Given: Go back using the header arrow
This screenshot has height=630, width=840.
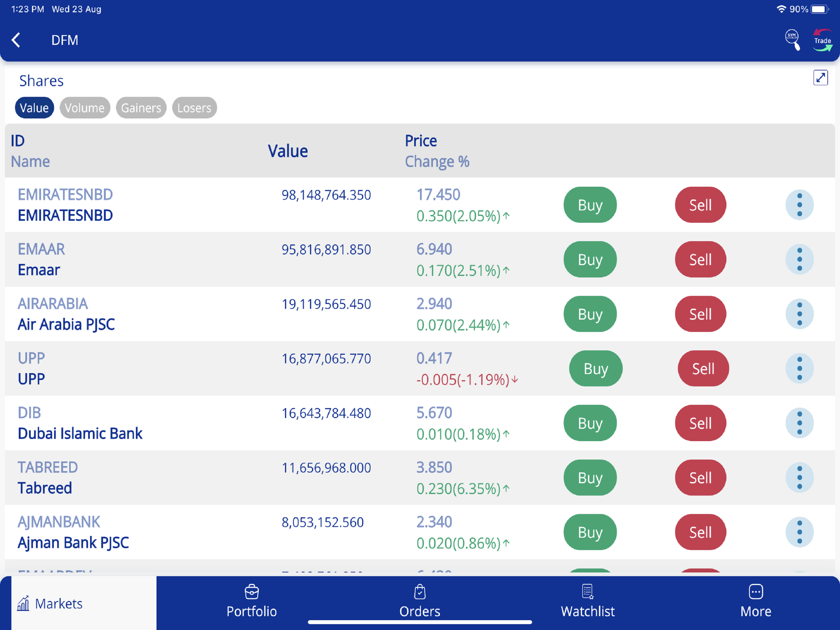Looking at the screenshot, I should tap(16, 40).
